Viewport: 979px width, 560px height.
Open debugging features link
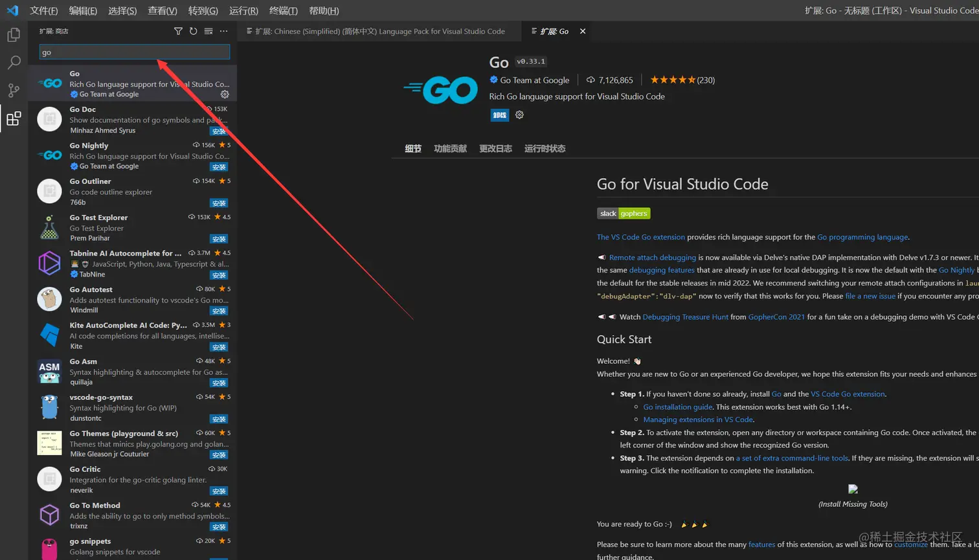(662, 270)
